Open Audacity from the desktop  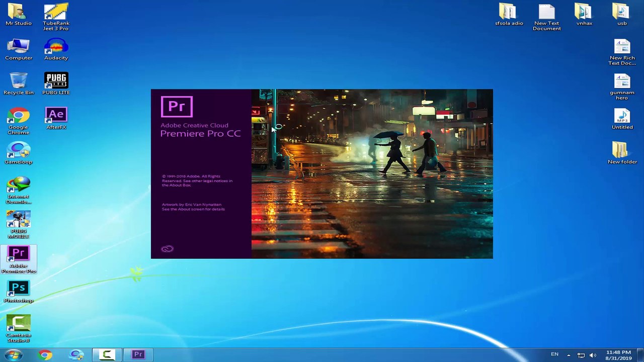coord(56,49)
